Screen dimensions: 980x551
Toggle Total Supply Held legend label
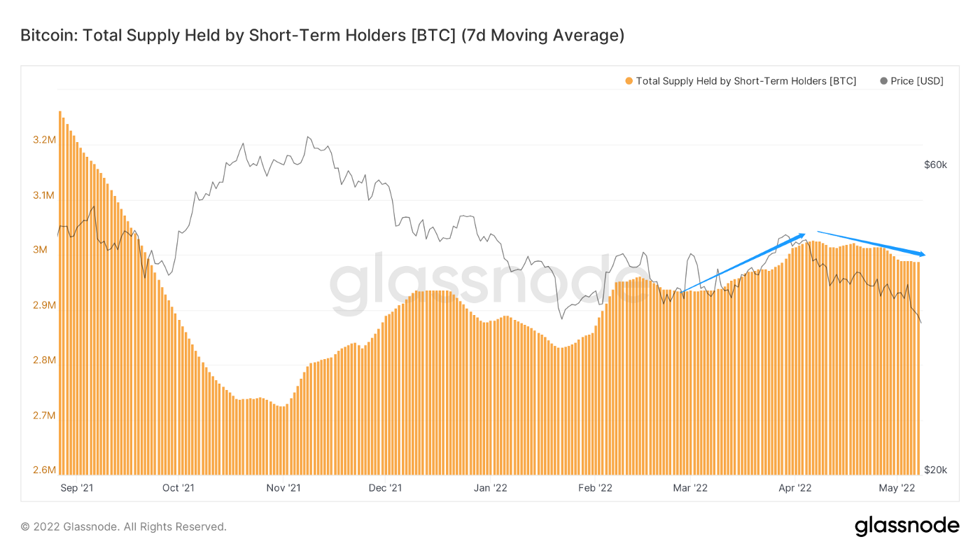[745, 81]
